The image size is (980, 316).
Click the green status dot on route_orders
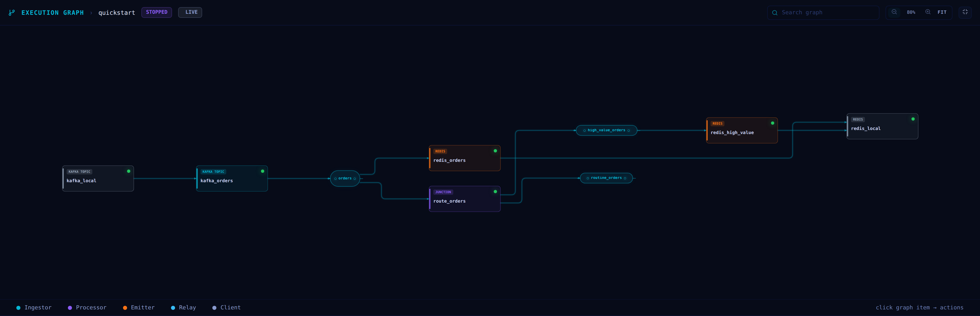[495, 192]
